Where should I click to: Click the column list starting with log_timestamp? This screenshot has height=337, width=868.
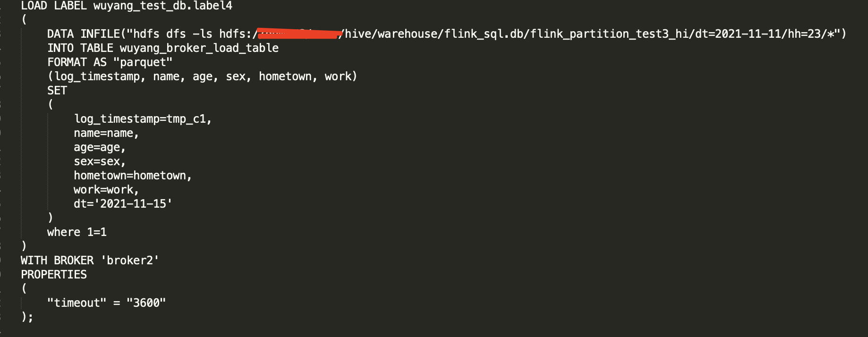tap(202, 76)
